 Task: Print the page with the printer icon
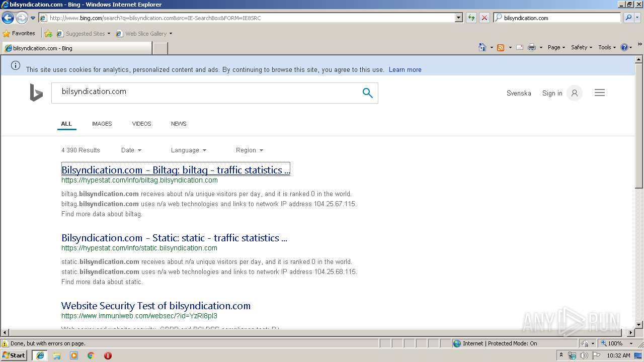[532, 47]
